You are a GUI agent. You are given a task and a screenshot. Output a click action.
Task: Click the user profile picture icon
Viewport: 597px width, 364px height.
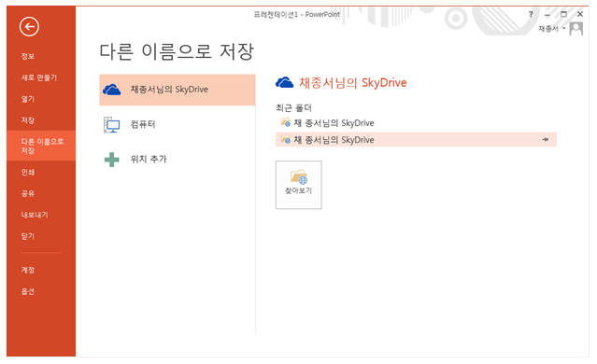576,29
